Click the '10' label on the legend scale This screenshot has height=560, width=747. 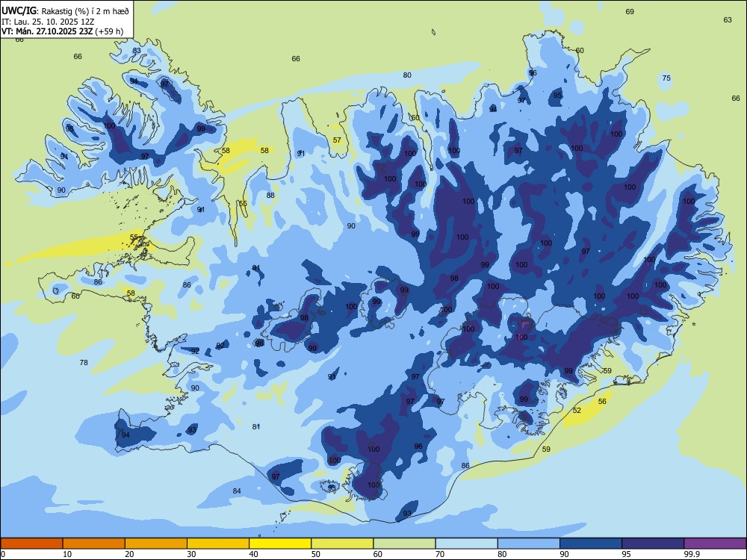point(67,554)
